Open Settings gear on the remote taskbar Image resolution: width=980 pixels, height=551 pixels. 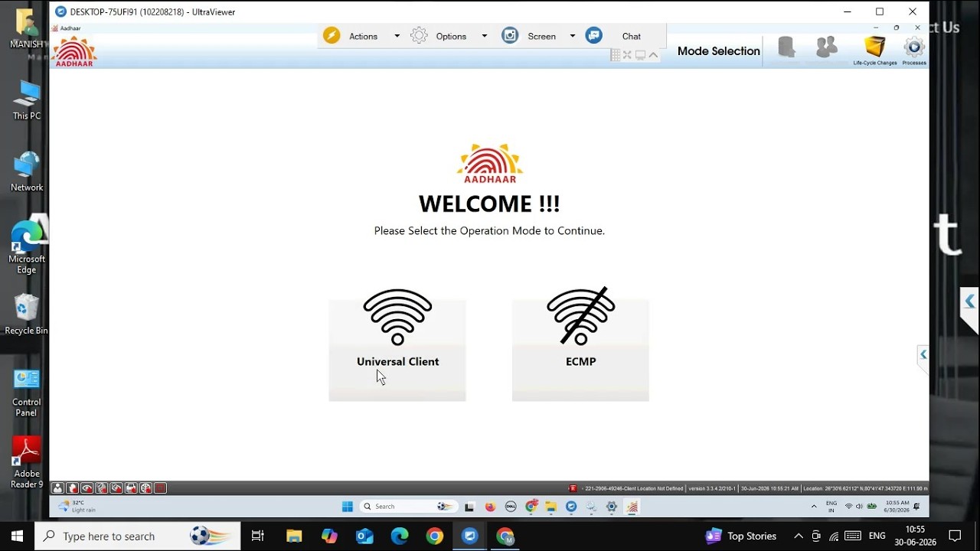(611, 507)
